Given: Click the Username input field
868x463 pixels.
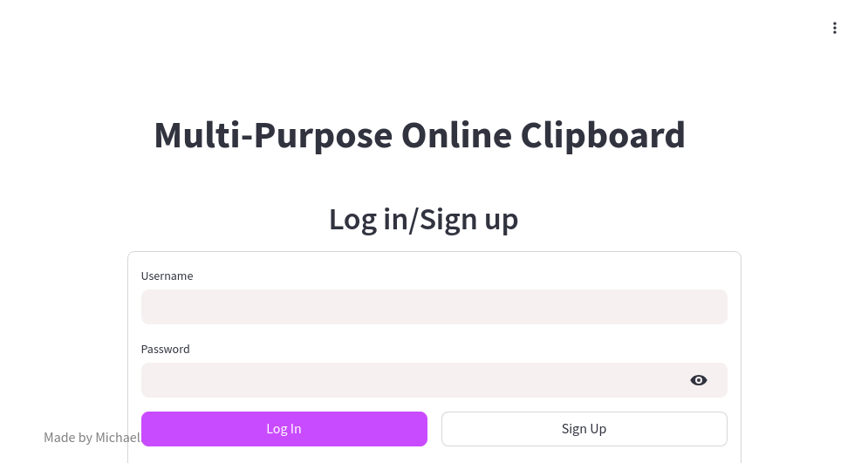Looking at the screenshot, I should [x=434, y=307].
